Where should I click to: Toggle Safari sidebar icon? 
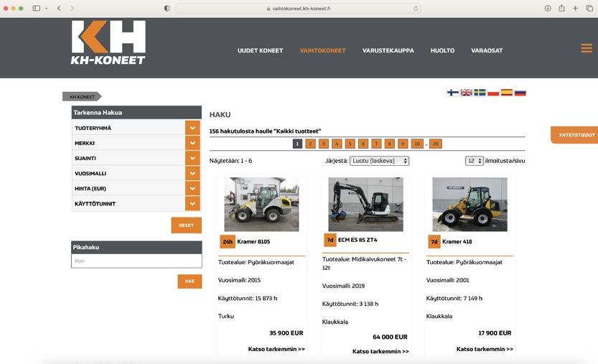coord(36,8)
